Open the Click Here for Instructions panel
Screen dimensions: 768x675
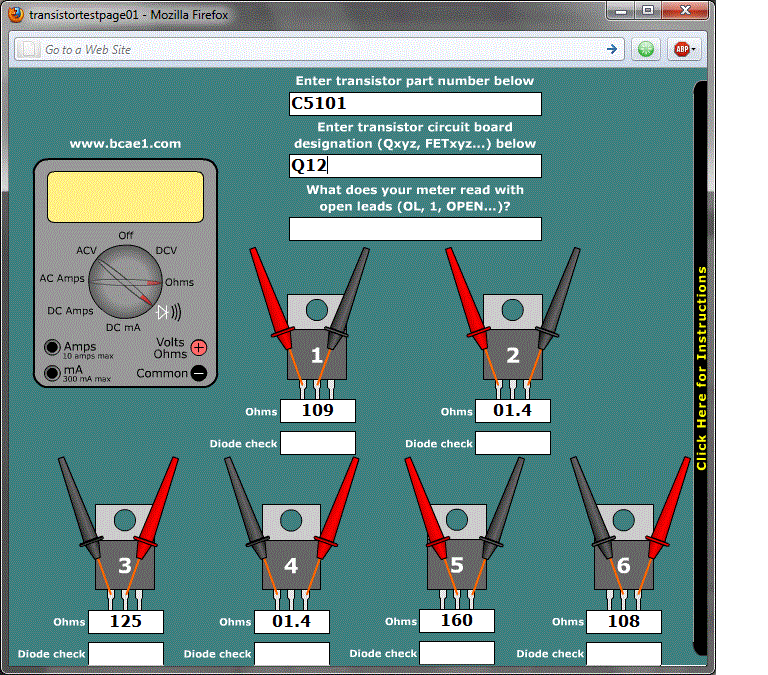point(701,368)
